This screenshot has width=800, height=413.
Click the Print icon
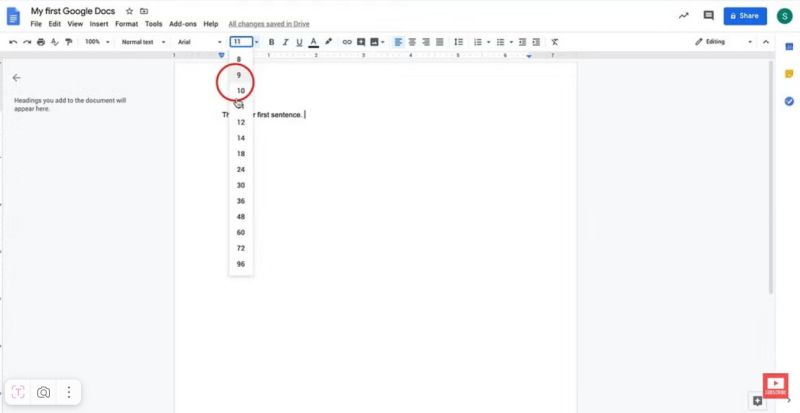[41, 42]
